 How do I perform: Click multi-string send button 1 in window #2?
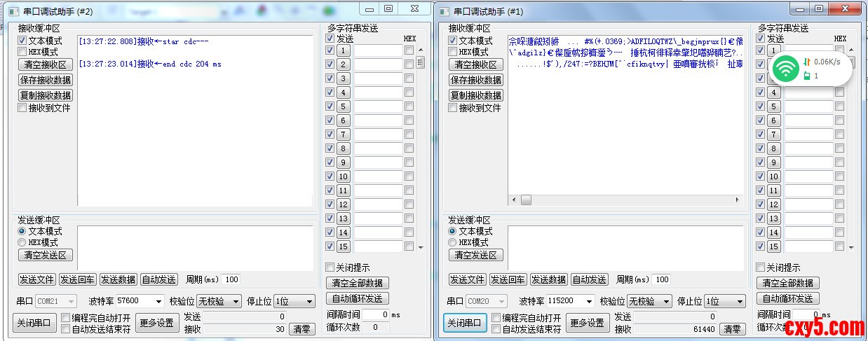(x=344, y=50)
